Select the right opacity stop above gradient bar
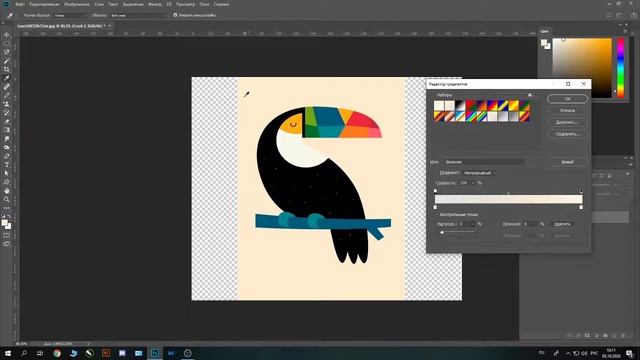Screen dimensions: 640x360 [x=581, y=191]
